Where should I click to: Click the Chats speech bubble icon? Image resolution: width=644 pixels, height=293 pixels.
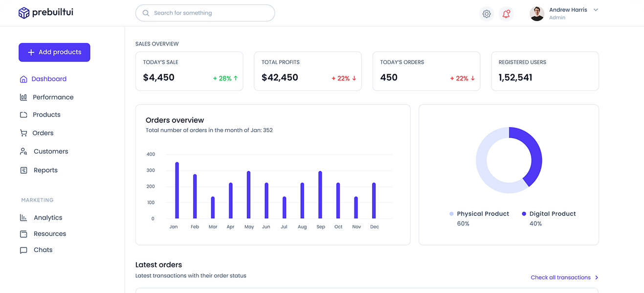click(23, 250)
